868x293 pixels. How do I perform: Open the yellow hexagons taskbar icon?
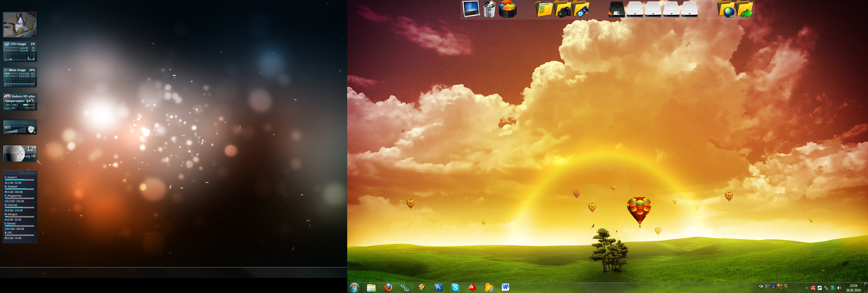coord(489,288)
